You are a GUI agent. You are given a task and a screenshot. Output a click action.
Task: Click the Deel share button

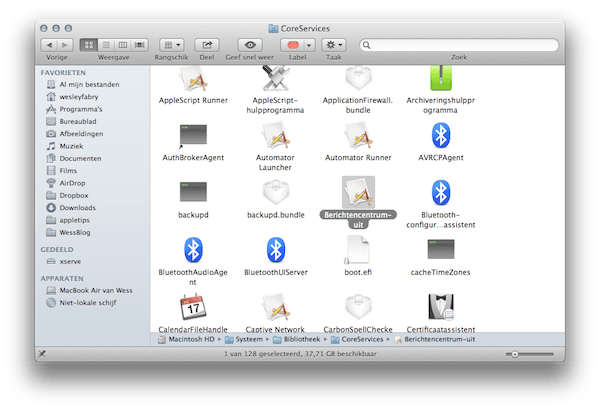[x=207, y=45]
